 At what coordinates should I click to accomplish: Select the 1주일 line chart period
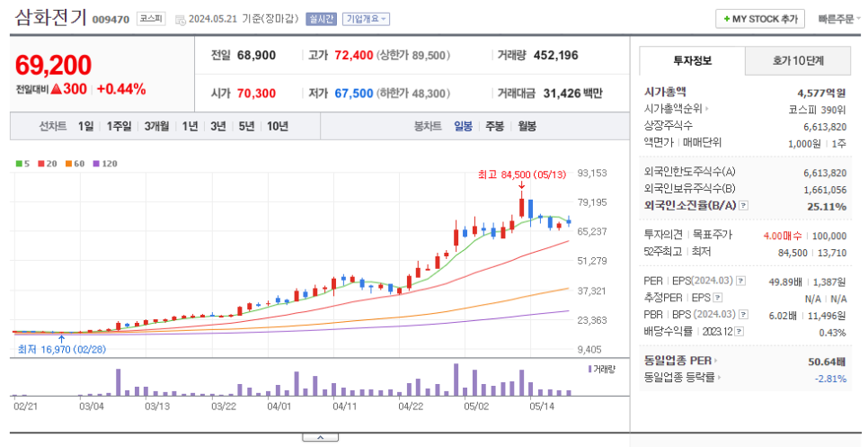(x=119, y=126)
